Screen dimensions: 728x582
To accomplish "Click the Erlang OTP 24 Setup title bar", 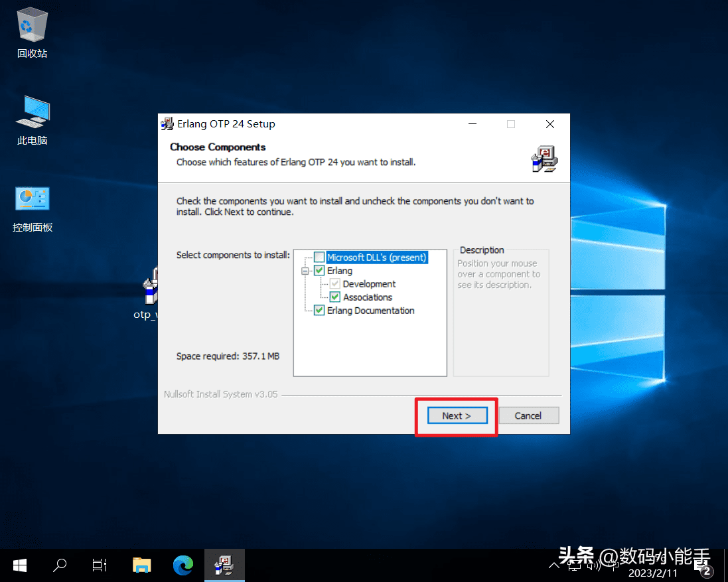I will coord(299,124).
